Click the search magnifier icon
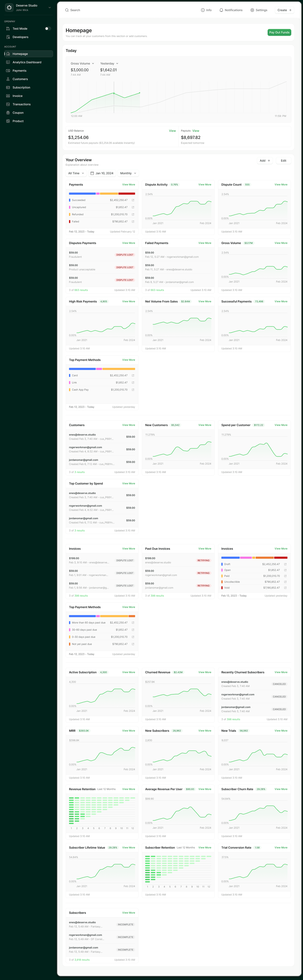The height and width of the screenshot is (980, 303). point(67,10)
